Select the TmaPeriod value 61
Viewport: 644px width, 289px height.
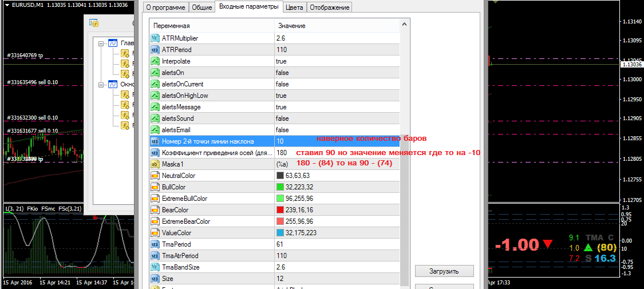click(x=280, y=244)
